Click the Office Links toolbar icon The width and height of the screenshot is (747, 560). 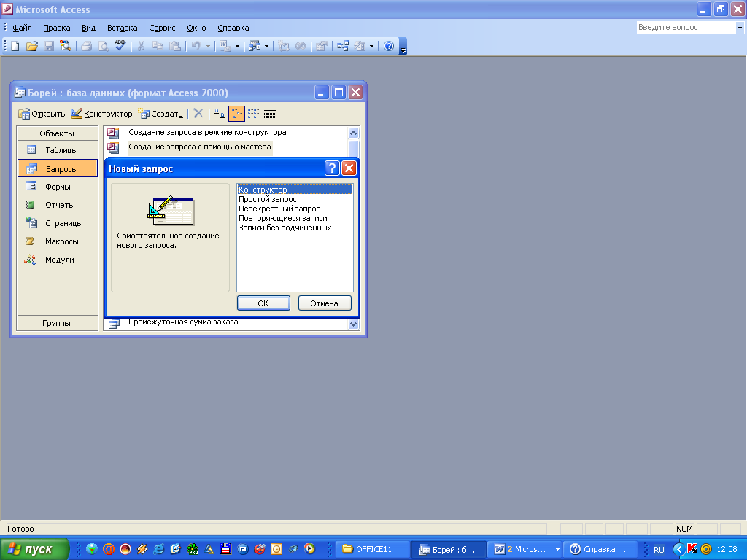(225, 46)
